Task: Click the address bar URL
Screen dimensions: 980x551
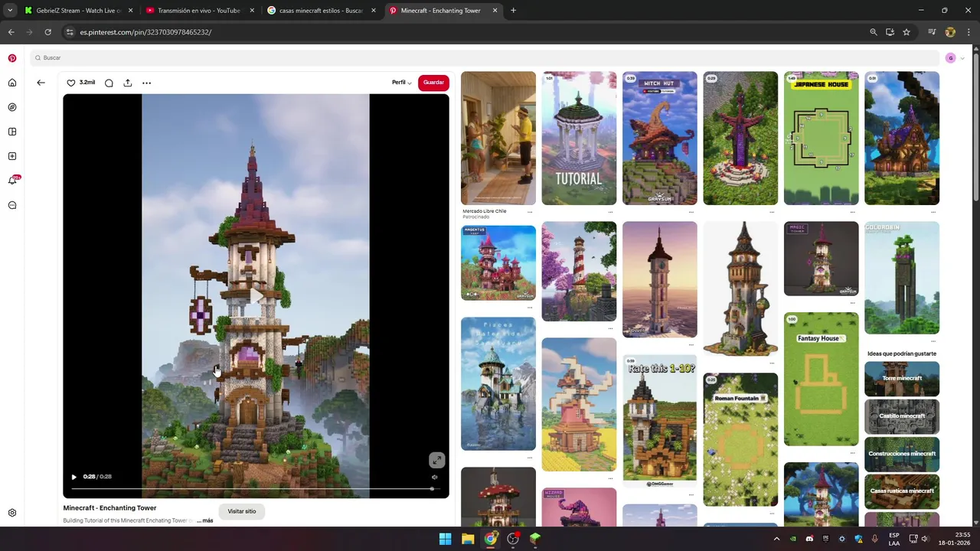Action: [x=145, y=32]
